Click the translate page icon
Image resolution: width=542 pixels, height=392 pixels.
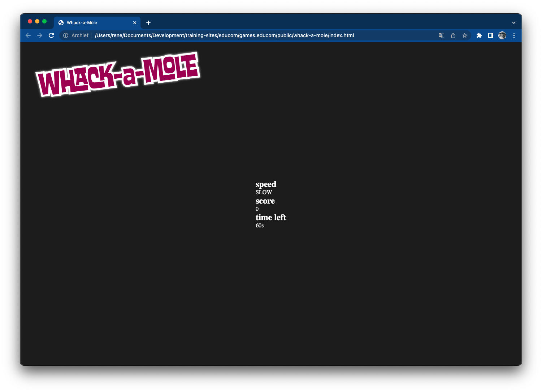point(441,35)
